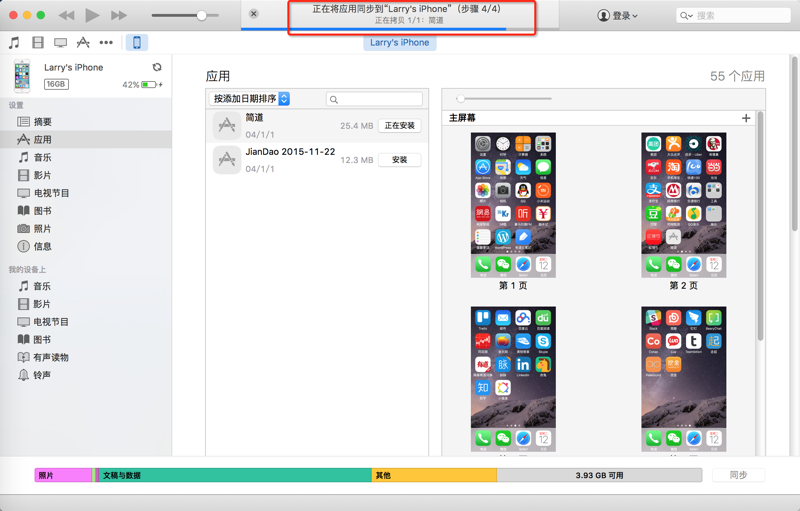
Task: Select 影片 under 我的设备上
Action: (x=86, y=304)
